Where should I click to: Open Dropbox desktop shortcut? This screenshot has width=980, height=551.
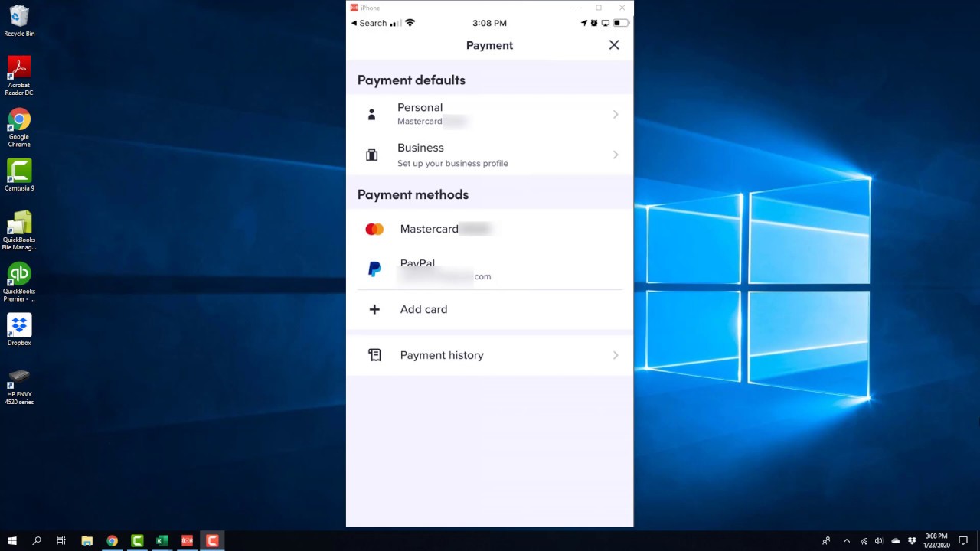(x=19, y=330)
